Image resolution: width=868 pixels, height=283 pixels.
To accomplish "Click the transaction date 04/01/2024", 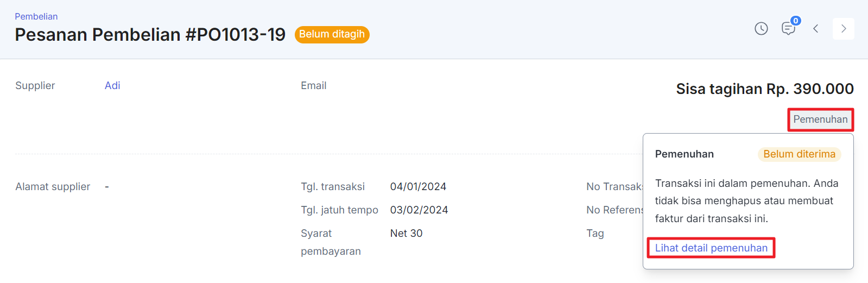I will click(x=418, y=187).
